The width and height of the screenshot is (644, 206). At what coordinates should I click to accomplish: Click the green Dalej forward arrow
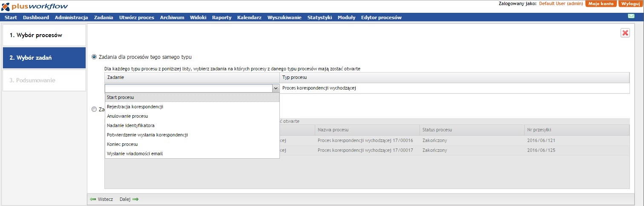135,199
